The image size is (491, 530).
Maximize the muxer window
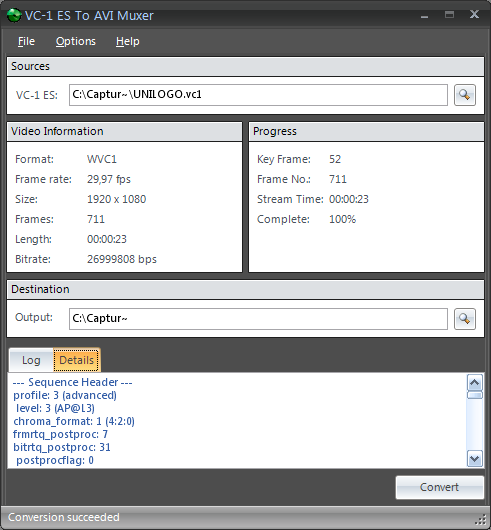click(x=449, y=15)
